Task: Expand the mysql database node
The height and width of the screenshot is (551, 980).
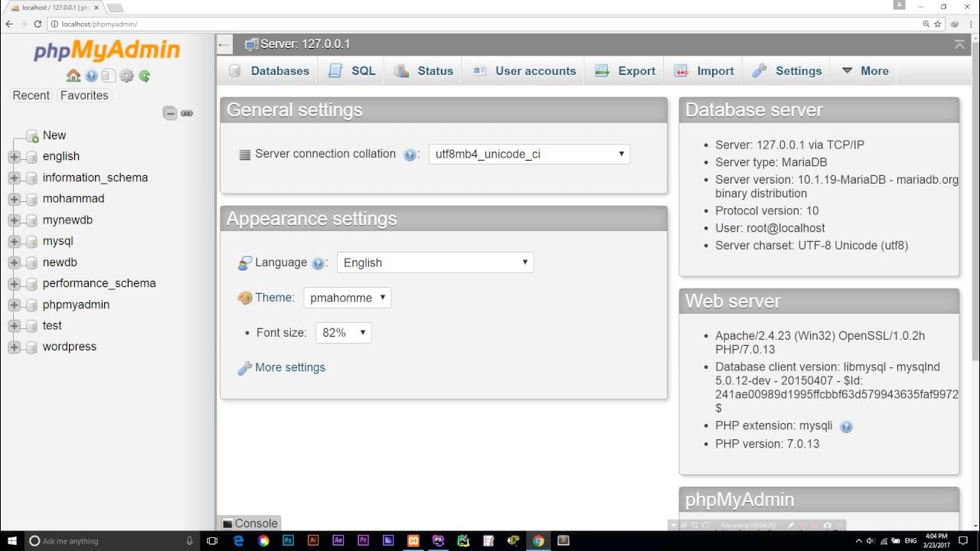Action: pos(14,242)
